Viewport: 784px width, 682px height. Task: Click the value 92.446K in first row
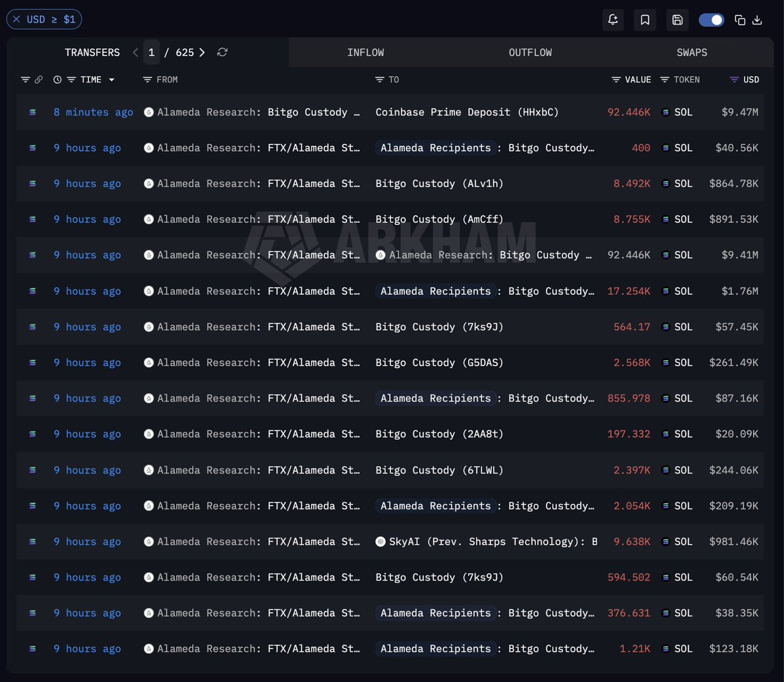pyautogui.click(x=629, y=112)
